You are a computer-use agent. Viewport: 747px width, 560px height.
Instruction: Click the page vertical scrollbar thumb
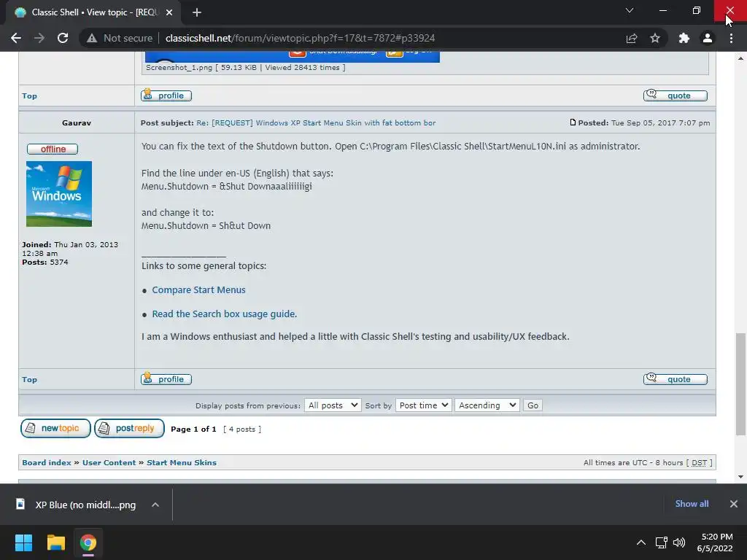(741, 384)
